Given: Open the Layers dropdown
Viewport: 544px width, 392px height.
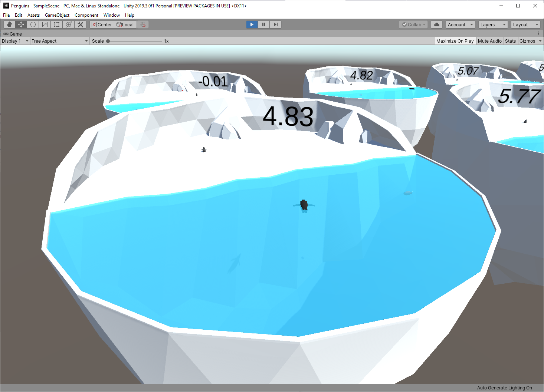Looking at the screenshot, I should [x=493, y=24].
